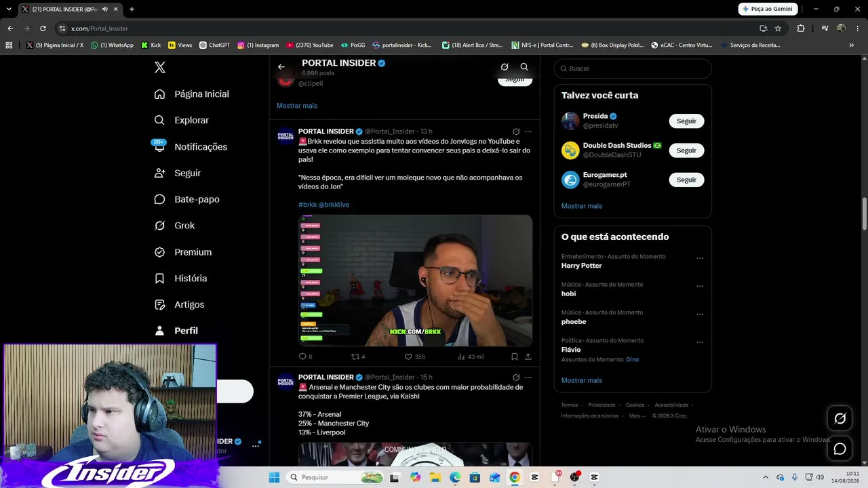Open Bate-papo in the sidebar
868x488 pixels.
[x=186, y=199]
